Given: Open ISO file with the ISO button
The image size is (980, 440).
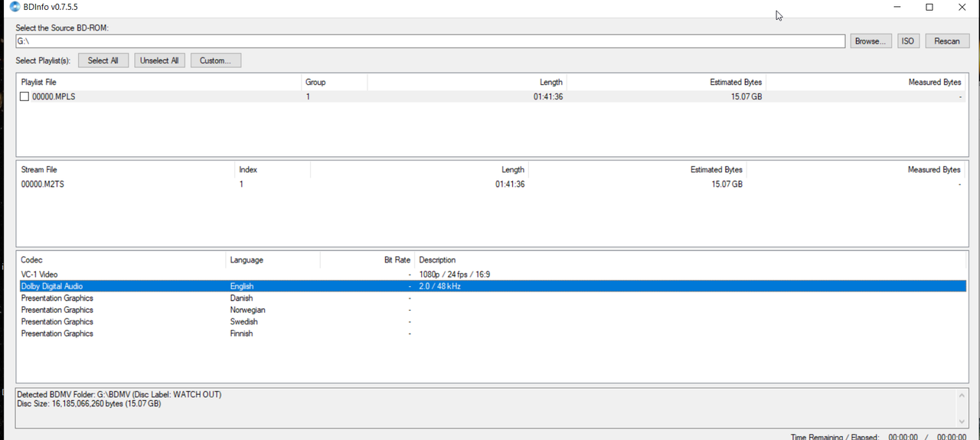Looking at the screenshot, I should [x=908, y=41].
